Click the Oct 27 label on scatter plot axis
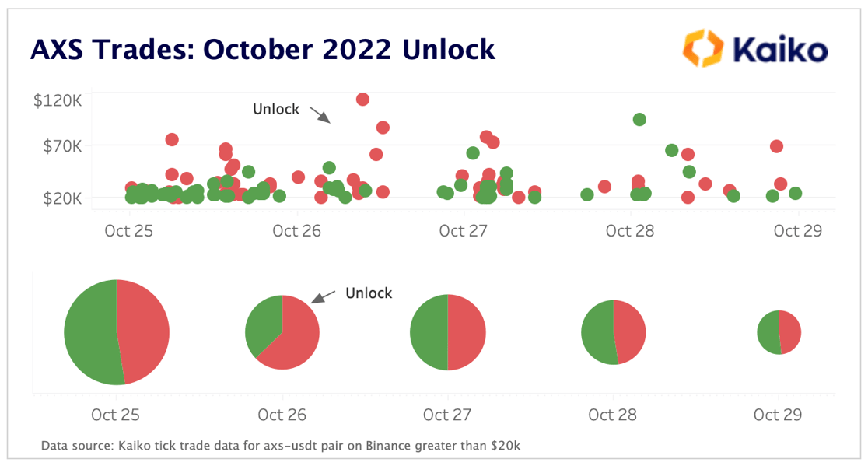The height and width of the screenshot is (466, 868). coord(464,230)
